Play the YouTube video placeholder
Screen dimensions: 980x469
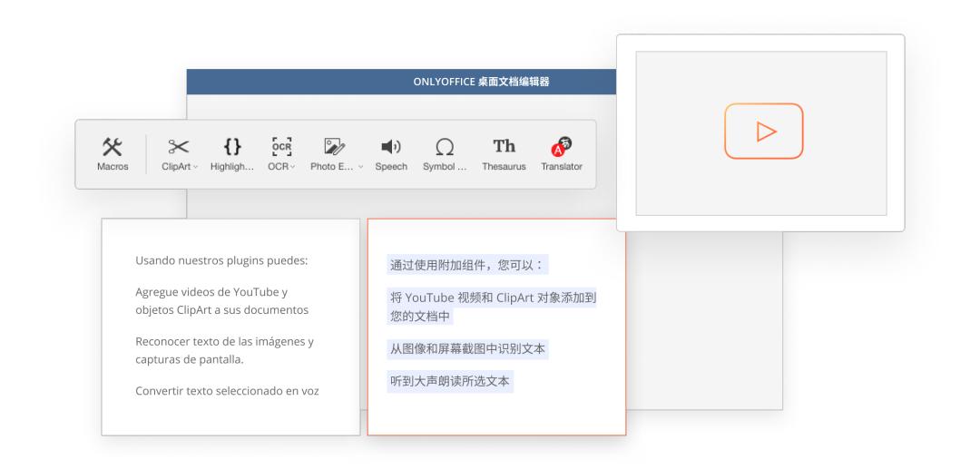[x=764, y=132]
